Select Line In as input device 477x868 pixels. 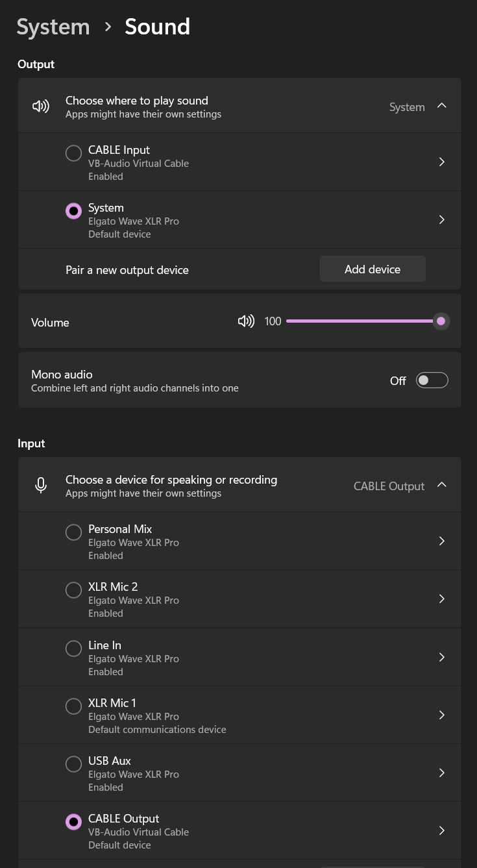[74, 649]
